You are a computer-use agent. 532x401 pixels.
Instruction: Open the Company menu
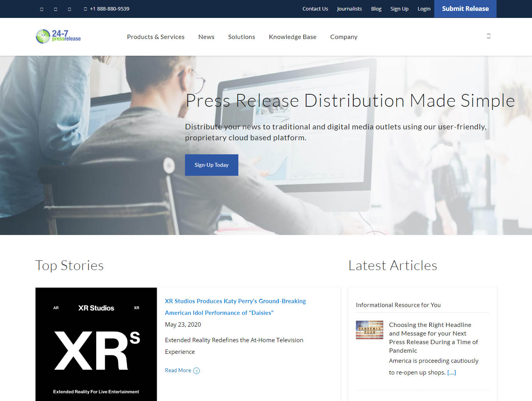344,37
